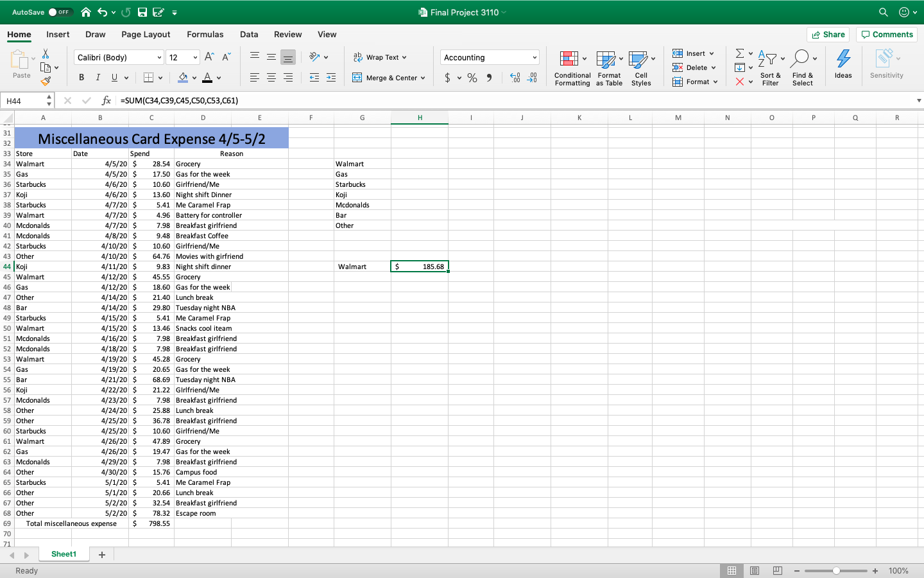
Task: Click the formula bar with SUM formula
Action: coord(513,101)
